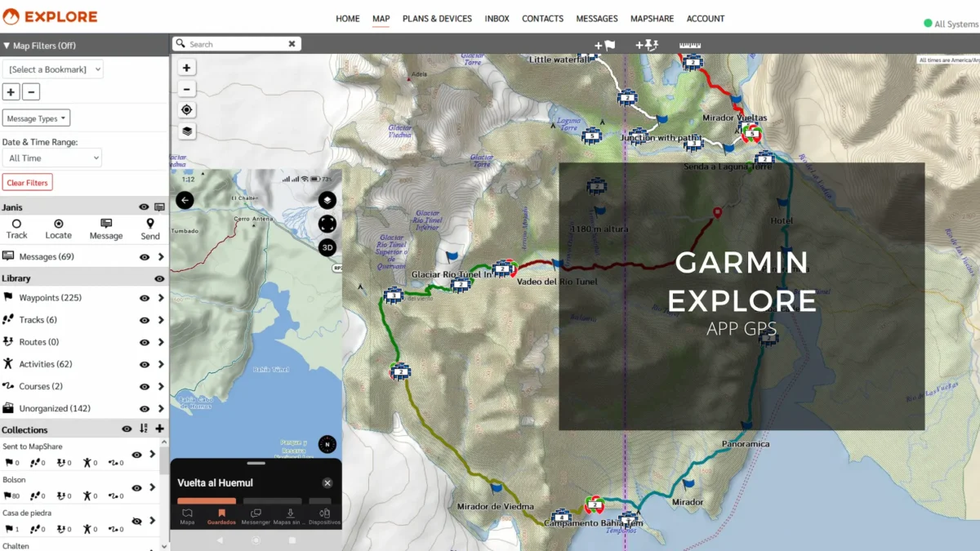Close the Vuelta al Huemul card
The image size is (980, 551).
327,483
